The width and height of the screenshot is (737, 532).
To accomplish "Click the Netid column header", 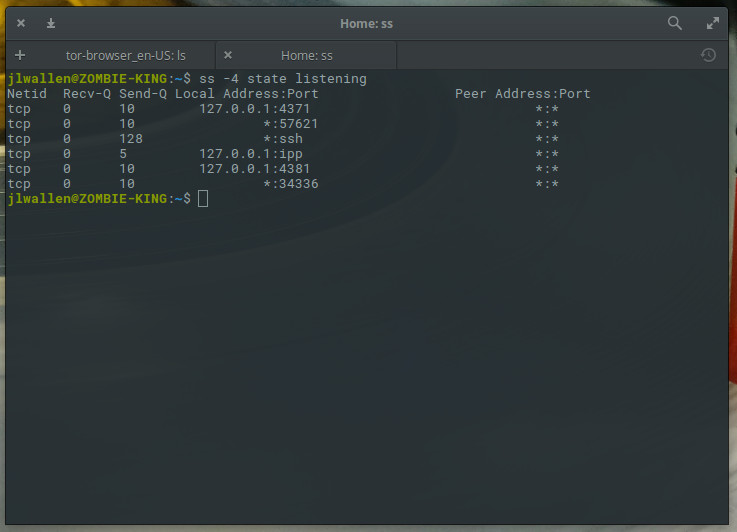I will (x=27, y=93).
